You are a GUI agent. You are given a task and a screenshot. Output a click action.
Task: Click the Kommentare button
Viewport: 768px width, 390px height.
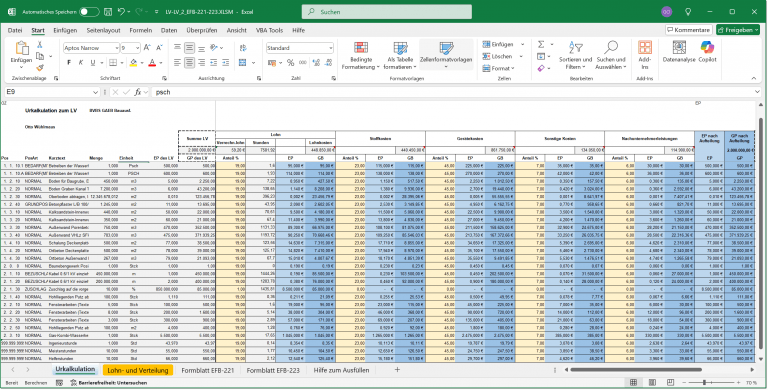[x=689, y=30]
